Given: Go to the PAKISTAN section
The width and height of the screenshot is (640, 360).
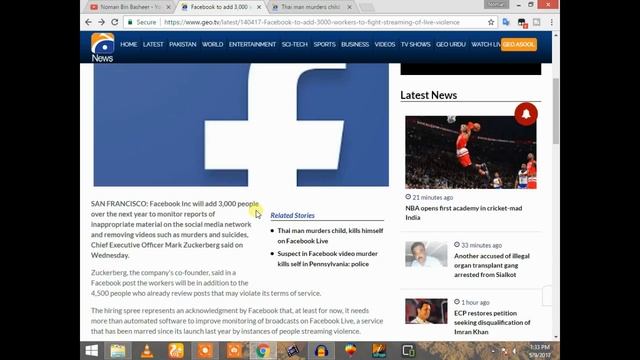Looking at the screenshot, I should tap(183, 44).
